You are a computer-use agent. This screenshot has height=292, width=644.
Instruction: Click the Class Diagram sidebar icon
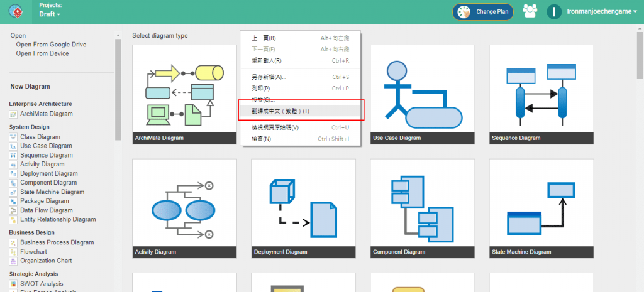[x=13, y=137]
